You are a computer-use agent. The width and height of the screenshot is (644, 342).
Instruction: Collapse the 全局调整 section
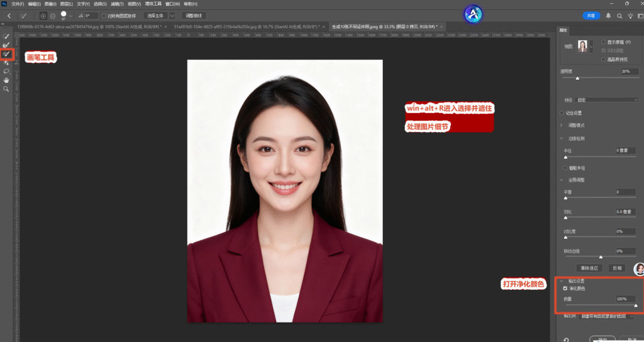(x=562, y=180)
